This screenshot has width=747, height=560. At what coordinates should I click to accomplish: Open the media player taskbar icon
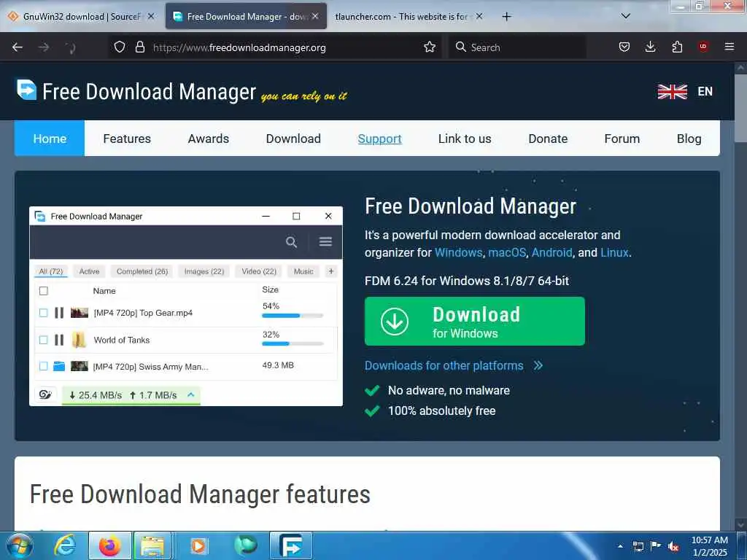click(198, 545)
